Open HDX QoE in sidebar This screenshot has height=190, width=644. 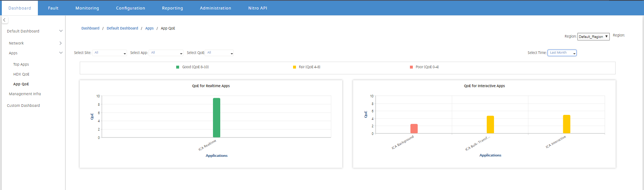[21, 74]
